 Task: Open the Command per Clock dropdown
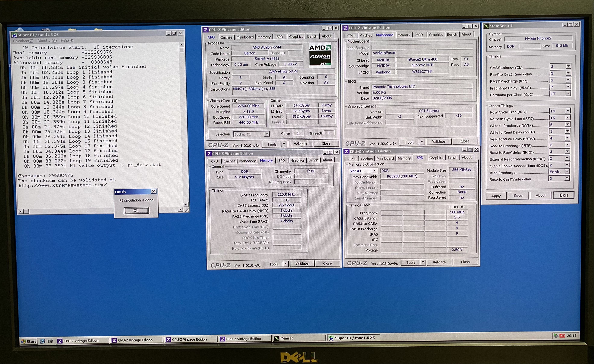coord(568,93)
